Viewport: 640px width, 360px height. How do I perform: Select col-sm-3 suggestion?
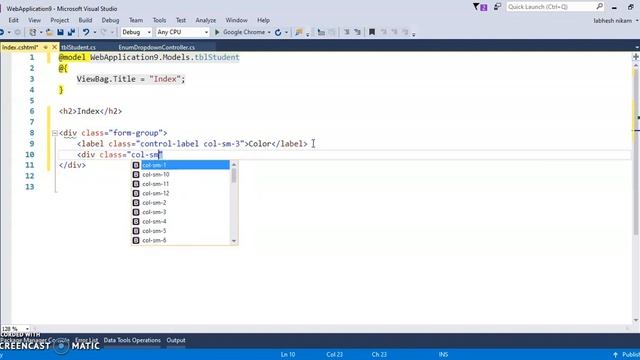pyautogui.click(x=181, y=212)
